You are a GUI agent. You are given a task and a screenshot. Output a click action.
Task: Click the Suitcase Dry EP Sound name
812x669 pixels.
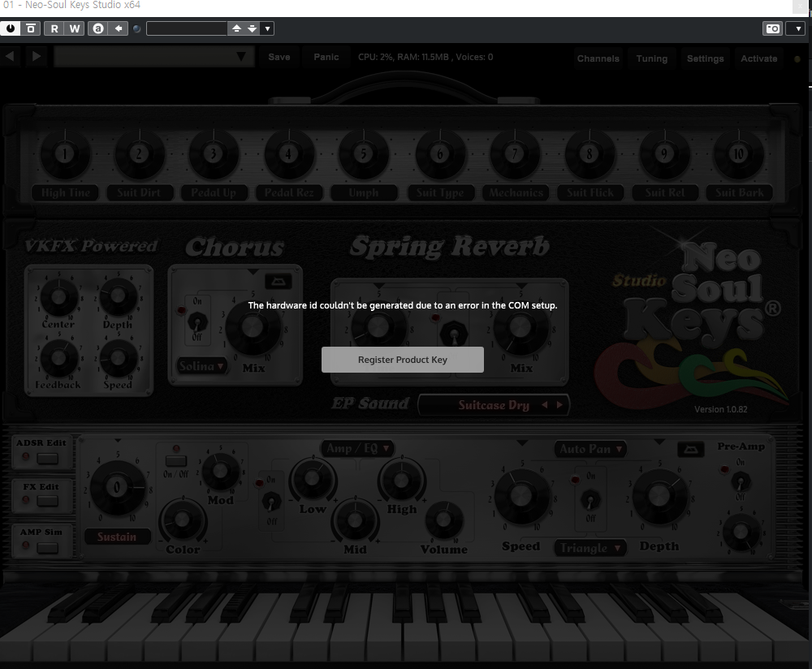pyautogui.click(x=494, y=405)
